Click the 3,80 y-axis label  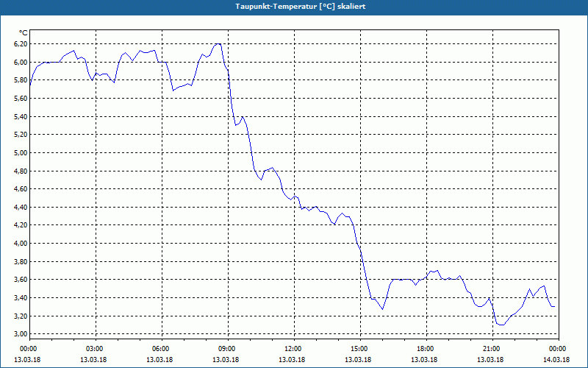pyautogui.click(x=21, y=262)
